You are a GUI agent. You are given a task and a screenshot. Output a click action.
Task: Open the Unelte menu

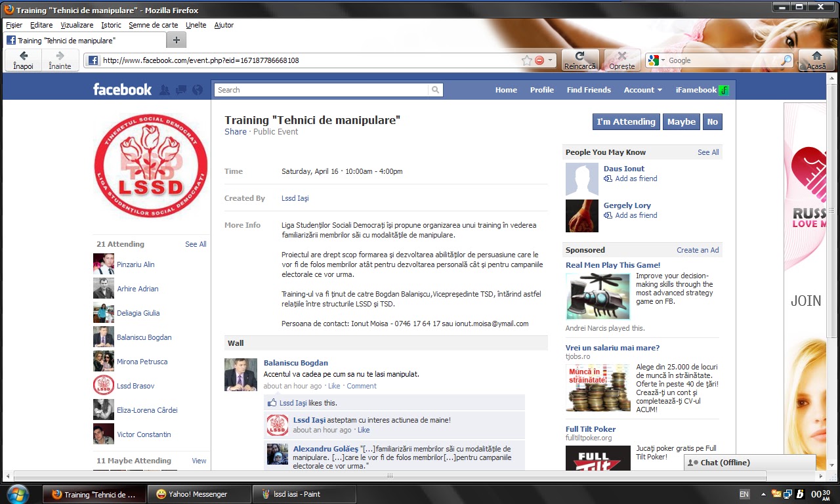click(x=196, y=25)
